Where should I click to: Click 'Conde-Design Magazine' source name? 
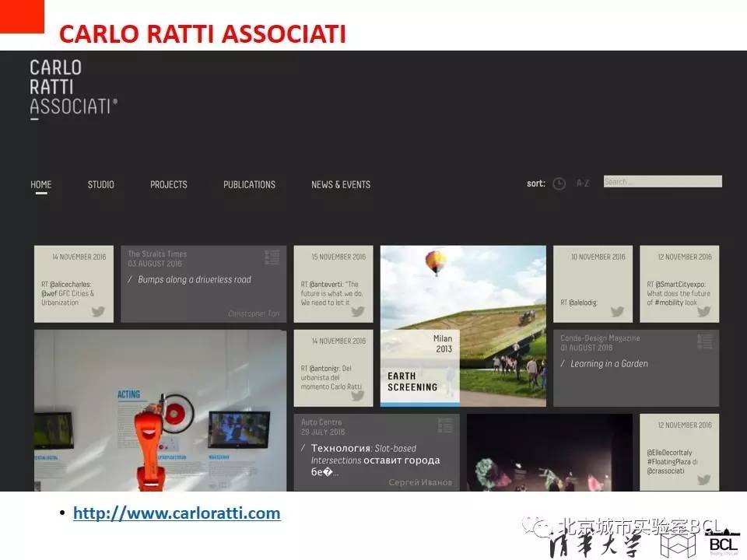(600, 338)
